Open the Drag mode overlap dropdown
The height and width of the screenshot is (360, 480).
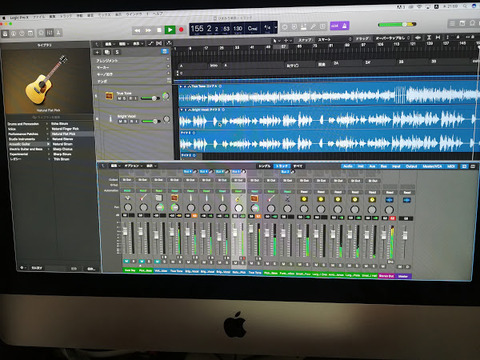pos(392,38)
